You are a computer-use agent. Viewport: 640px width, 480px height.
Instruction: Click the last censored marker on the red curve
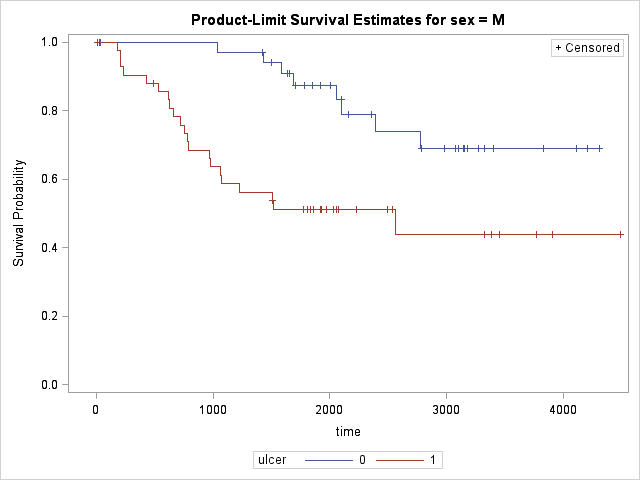click(x=620, y=234)
